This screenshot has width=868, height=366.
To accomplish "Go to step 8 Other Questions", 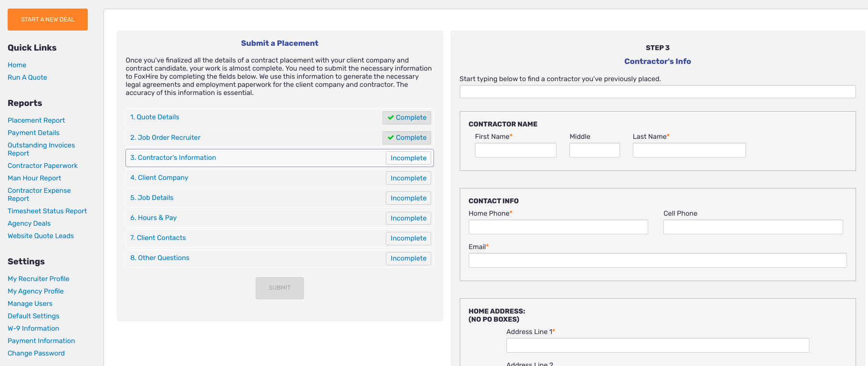I will (160, 258).
